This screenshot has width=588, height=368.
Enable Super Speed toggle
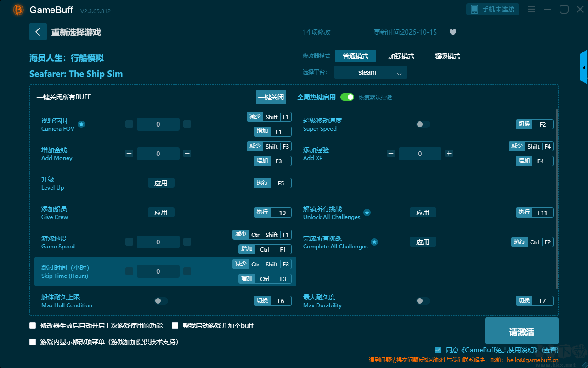[423, 124]
